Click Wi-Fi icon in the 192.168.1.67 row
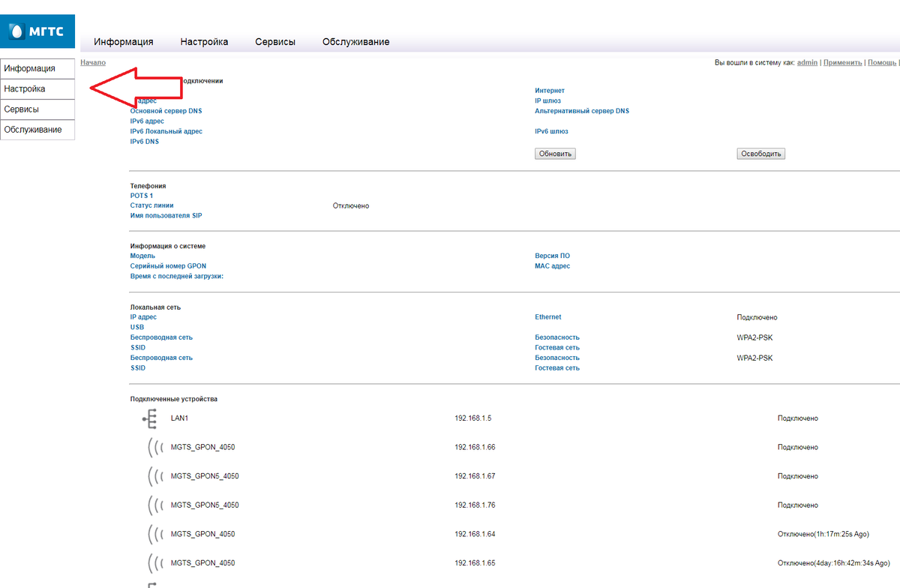 coord(155,476)
